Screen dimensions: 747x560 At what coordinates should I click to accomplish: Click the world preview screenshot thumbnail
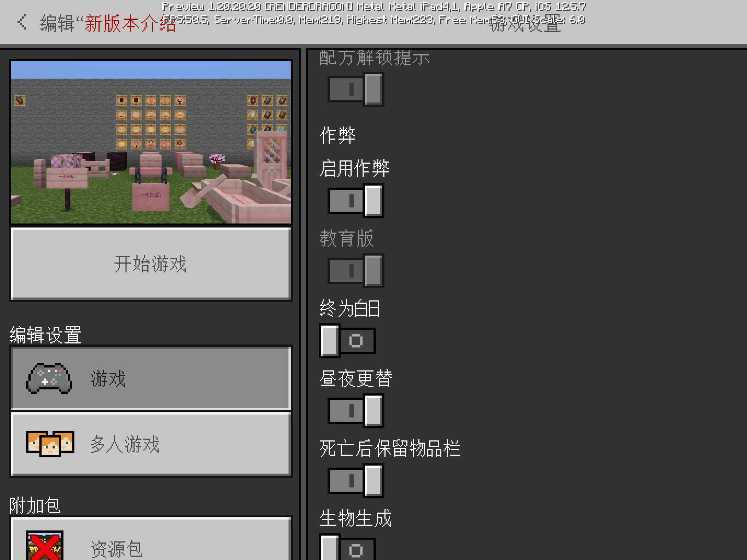[151, 142]
